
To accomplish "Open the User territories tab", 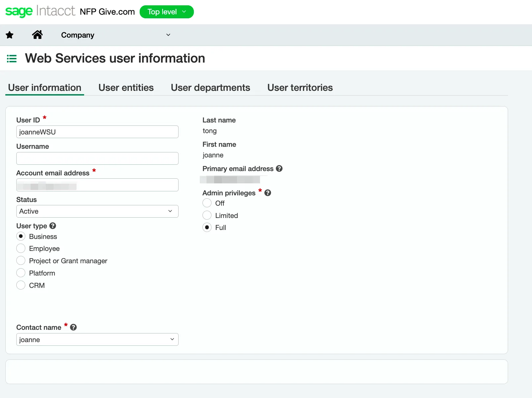I will click(x=300, y=88).
